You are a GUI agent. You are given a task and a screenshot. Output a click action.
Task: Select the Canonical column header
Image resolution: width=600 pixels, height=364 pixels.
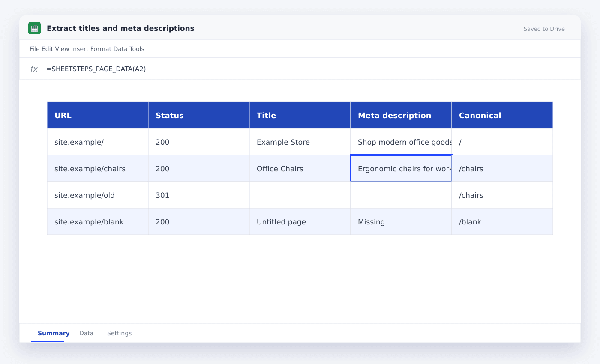click(502, 115)
